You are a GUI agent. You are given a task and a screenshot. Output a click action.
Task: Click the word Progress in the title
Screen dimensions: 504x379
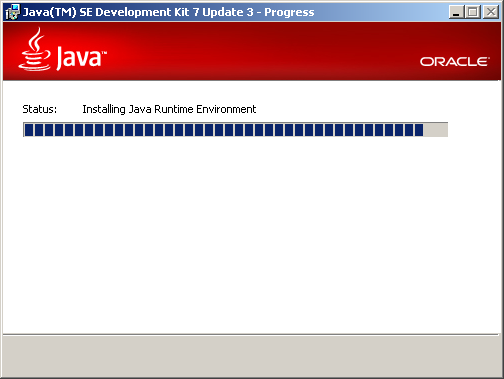coord(289,12)
